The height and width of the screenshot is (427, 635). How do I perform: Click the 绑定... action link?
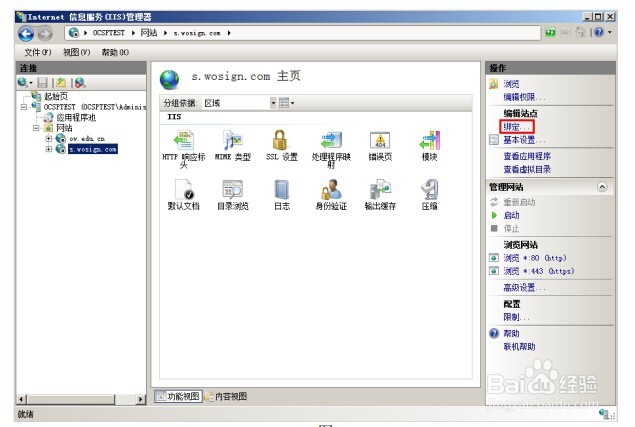(x=516, y=127)
